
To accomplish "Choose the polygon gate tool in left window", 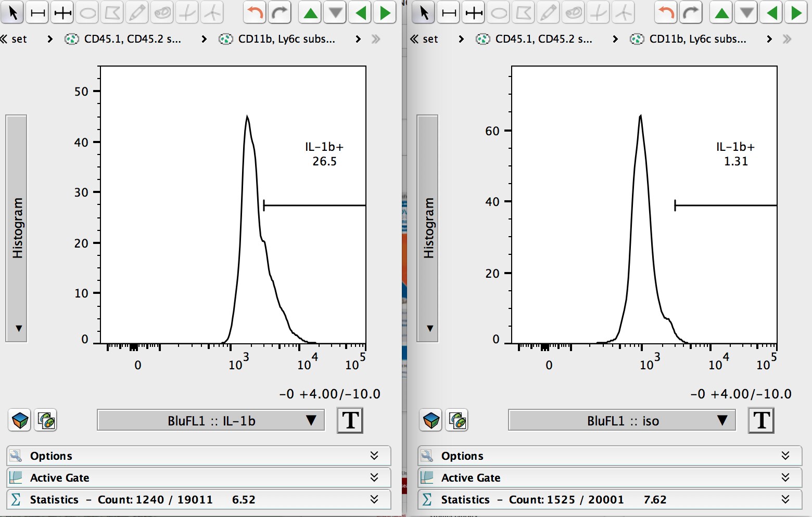I will tap(112, 12).
